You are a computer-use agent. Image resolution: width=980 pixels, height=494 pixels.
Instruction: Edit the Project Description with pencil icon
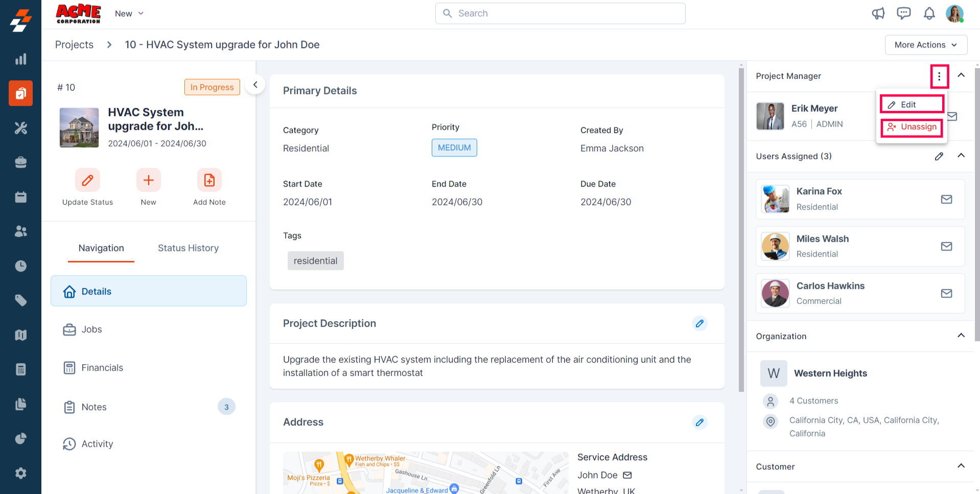click(699, 323)
